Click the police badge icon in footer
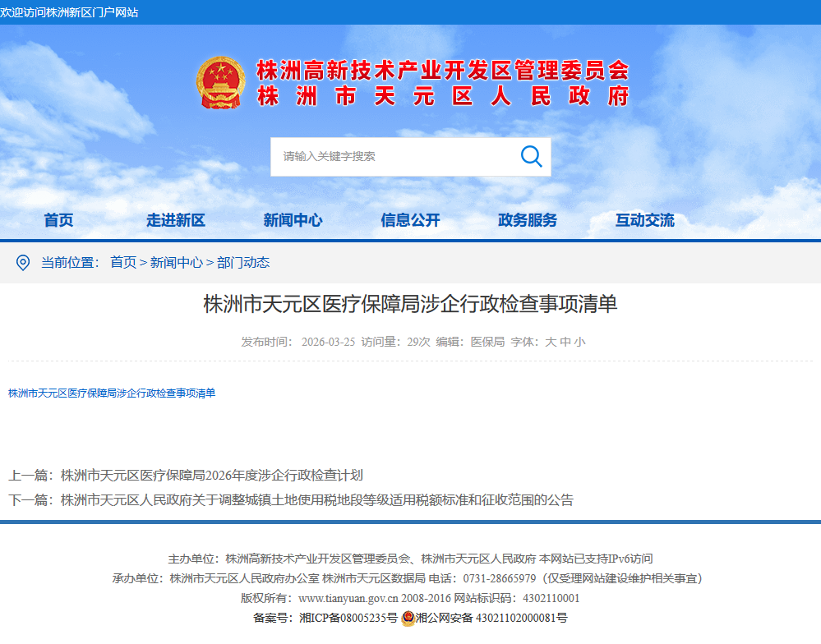Viewport: 821px width, 644px height. tap(408, 618)
